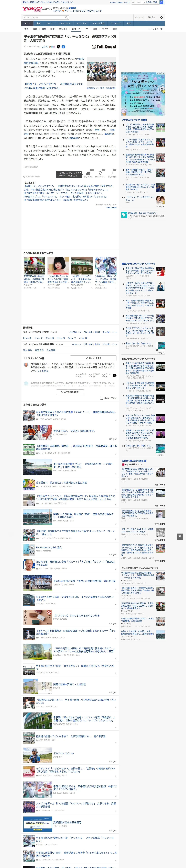Share article on X below the headline

[x=59, y=47]
